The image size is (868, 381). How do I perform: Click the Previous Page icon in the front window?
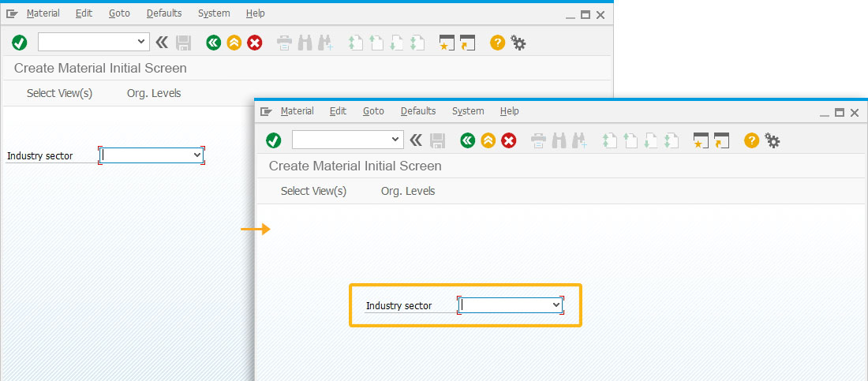click(630, 140)
